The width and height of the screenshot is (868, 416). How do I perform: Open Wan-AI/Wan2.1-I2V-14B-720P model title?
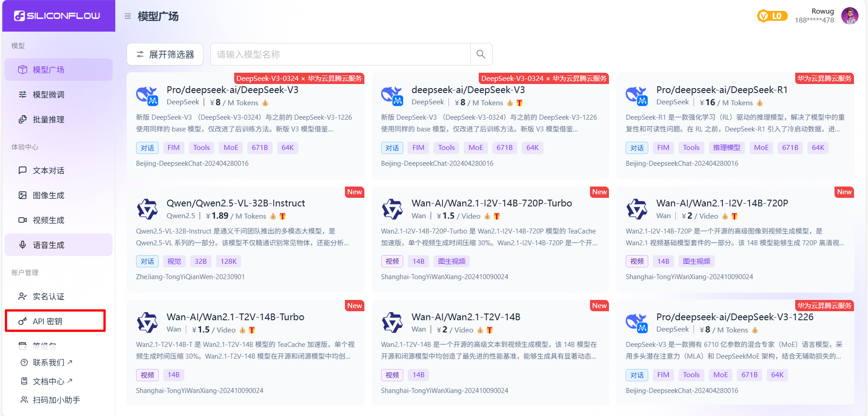click(722, 203)
